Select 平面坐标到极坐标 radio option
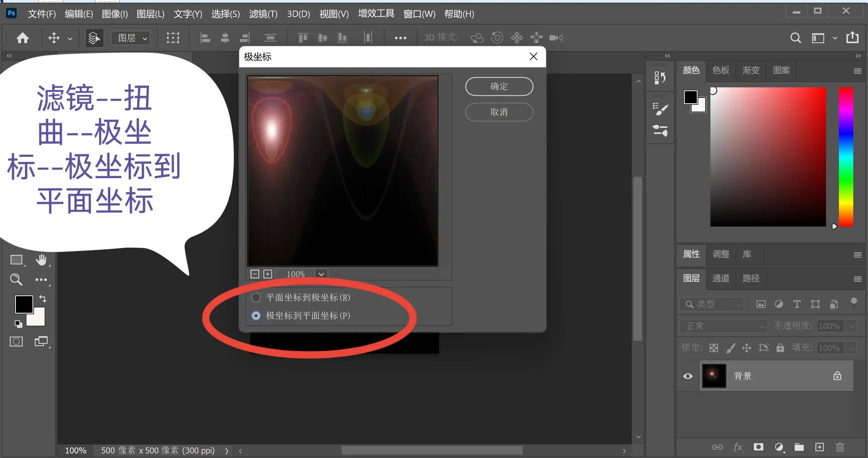The image size is (868, 458). (256, 298)
